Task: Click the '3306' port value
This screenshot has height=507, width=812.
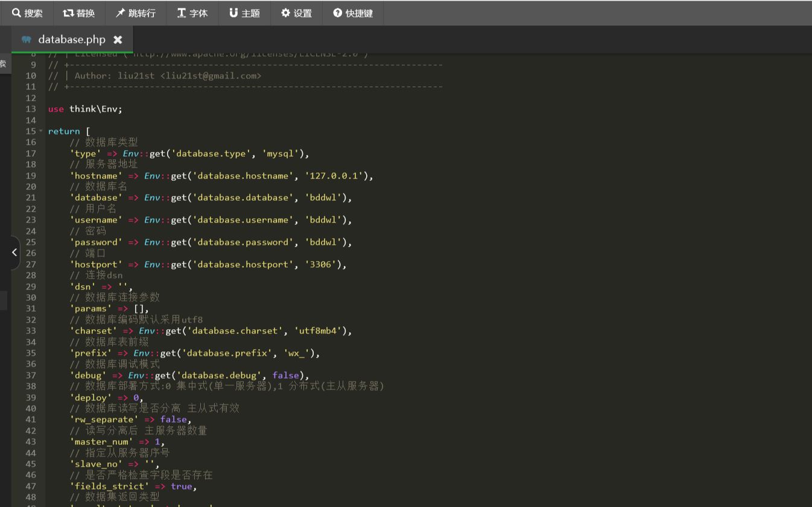Action: 321,265
